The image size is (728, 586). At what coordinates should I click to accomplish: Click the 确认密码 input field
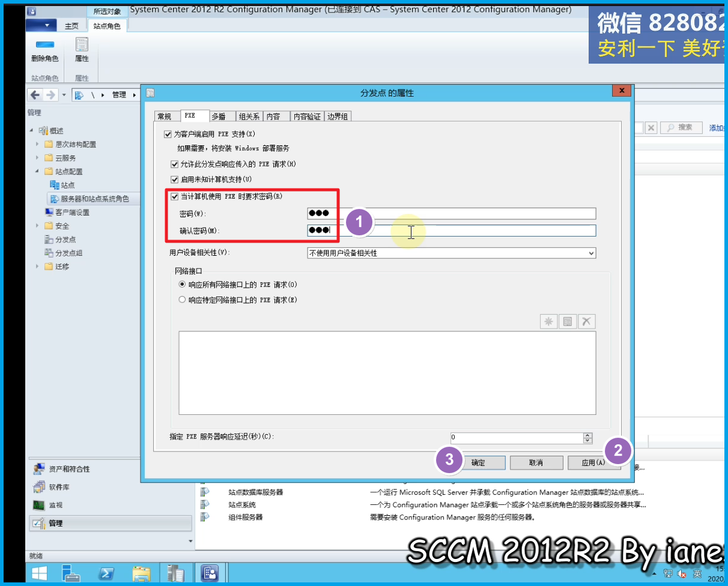[451, 231]
